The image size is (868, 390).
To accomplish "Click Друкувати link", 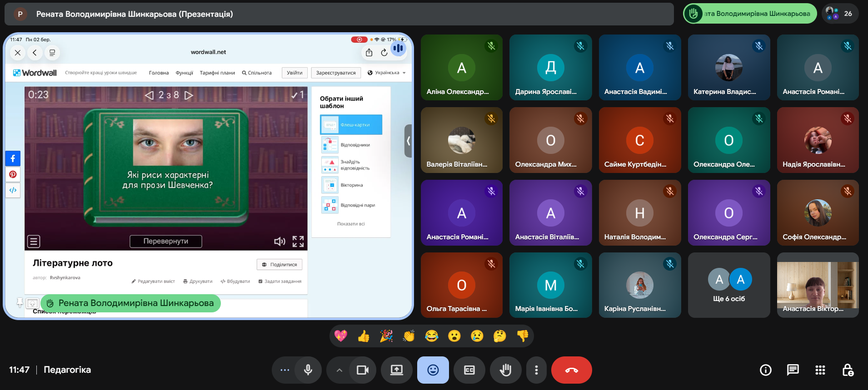I will [x=198, y=281].
